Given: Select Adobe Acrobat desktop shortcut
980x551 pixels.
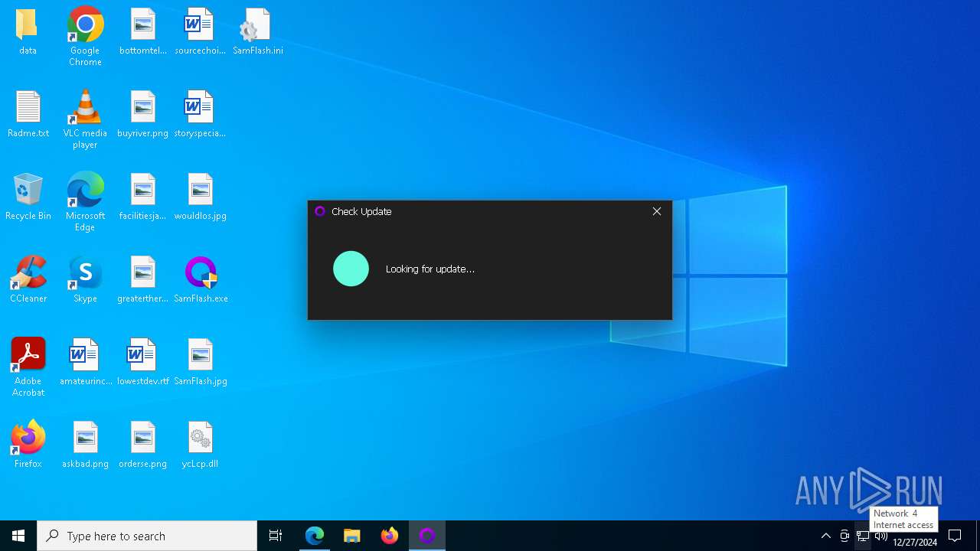Looking at the screenshot, I should coord(28,367).
